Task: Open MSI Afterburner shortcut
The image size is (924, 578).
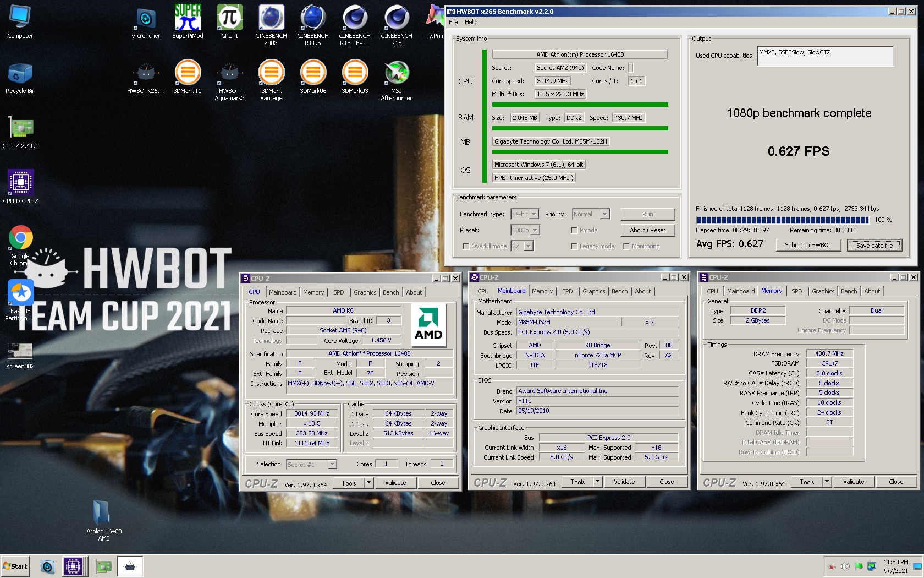Action: click(397, 81)
